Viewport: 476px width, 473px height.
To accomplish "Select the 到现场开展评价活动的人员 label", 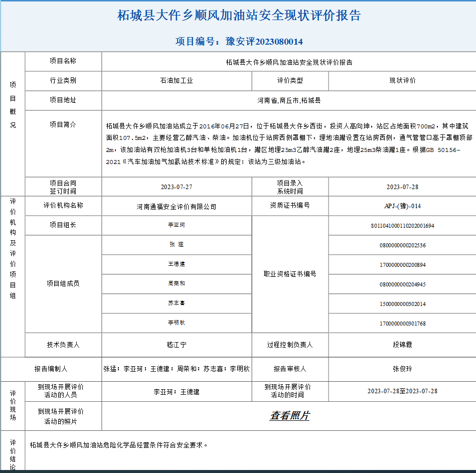I will 61,391.
